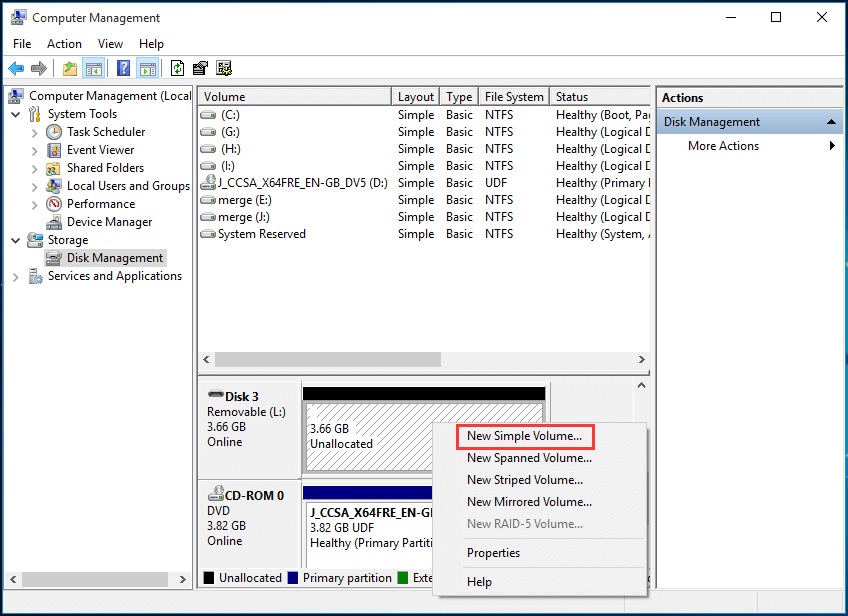Screen dimensions: 848x616
Task: Toggle the Show/Hide Action Pane icon
Action: (147, 68)
